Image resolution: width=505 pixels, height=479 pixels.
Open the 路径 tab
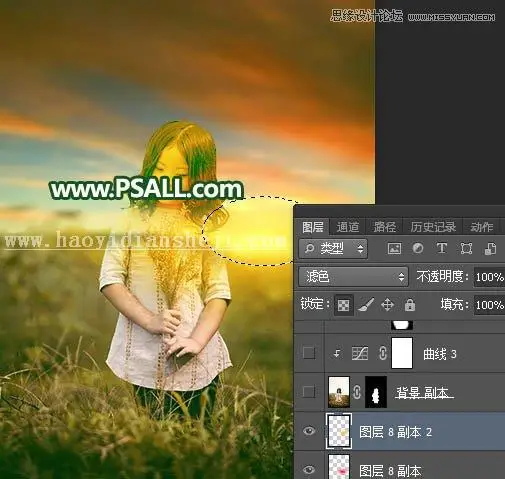[x=384, y=227]
